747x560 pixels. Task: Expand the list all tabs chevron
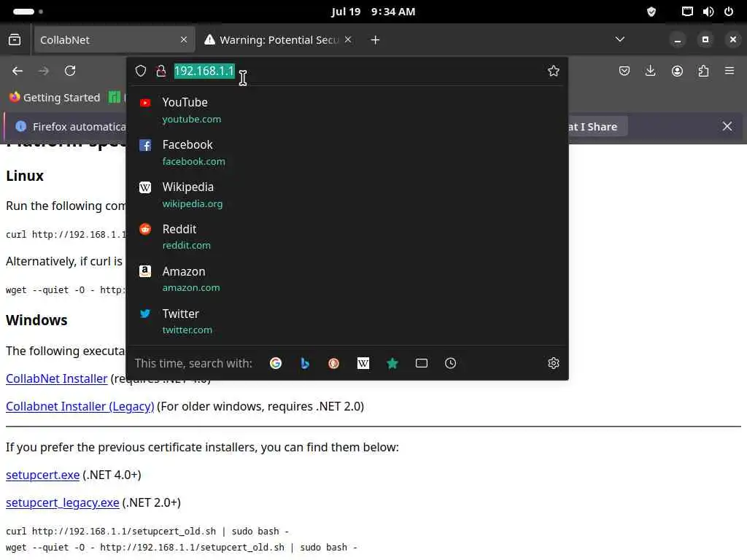[x=620, y=39]
